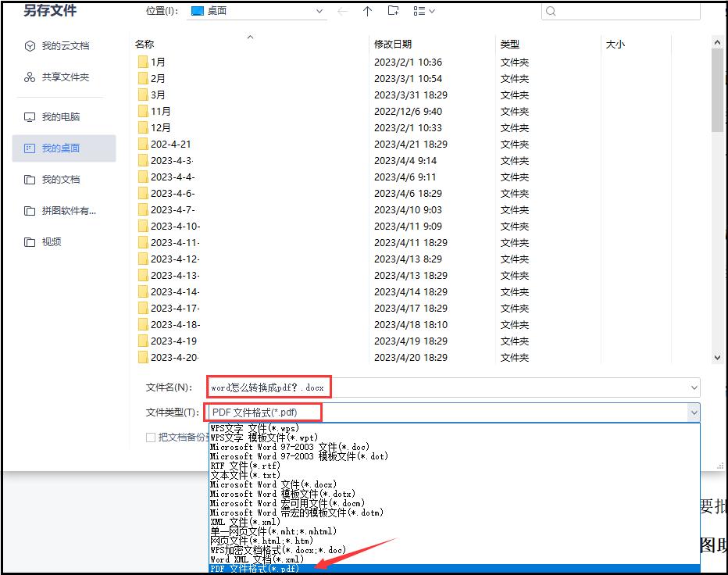Open the 位置 location dropdown
This screenshot has width=728, height=575.
click(319, 11)
